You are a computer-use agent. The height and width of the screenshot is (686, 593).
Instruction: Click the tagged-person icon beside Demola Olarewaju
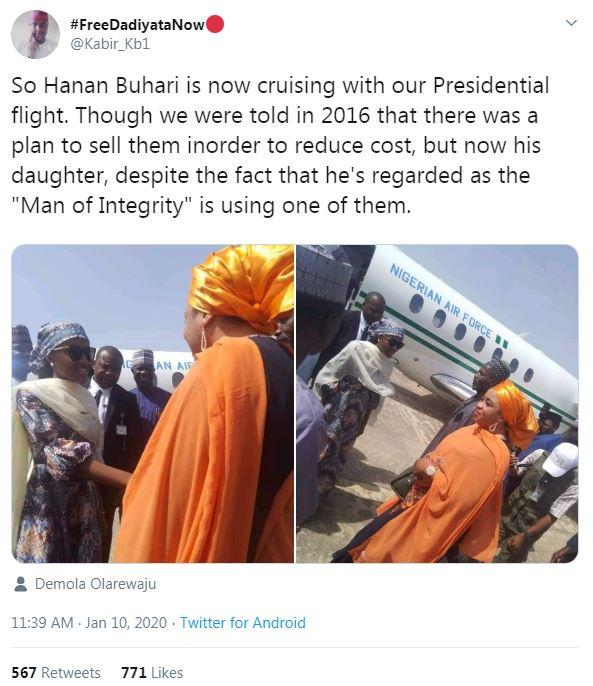[x=20, y=584]
